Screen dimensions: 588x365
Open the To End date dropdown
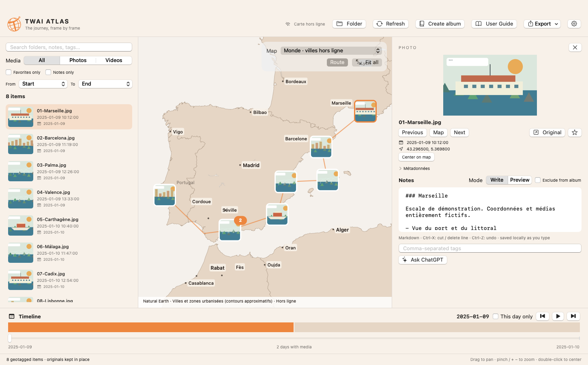pos(105,84)
